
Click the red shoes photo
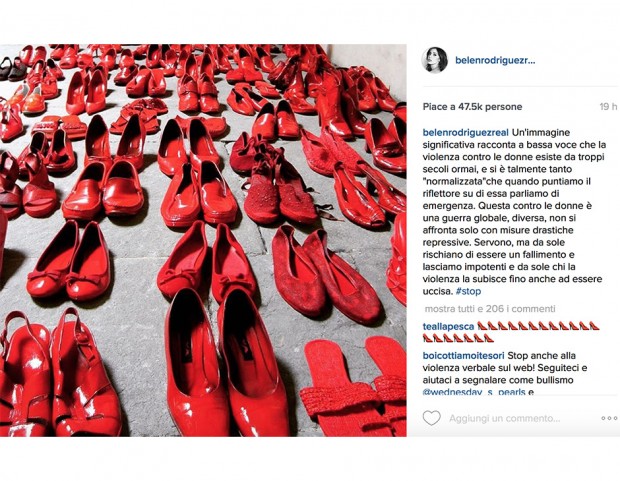tap(203, 240)
